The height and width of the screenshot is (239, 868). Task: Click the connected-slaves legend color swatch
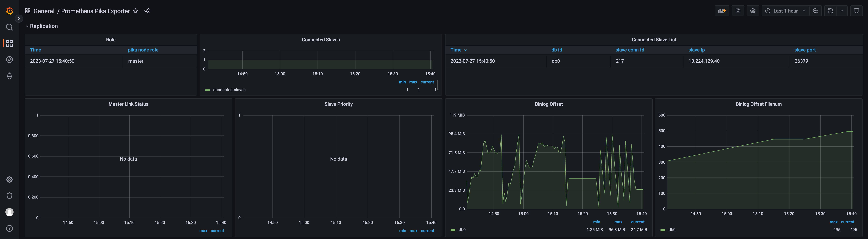tap(208, 90)
